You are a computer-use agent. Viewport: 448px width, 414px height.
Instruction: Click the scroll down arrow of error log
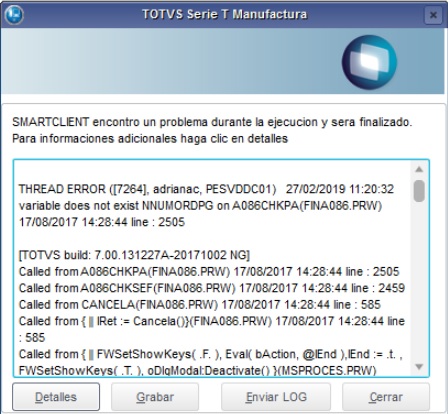pos(419,367)
